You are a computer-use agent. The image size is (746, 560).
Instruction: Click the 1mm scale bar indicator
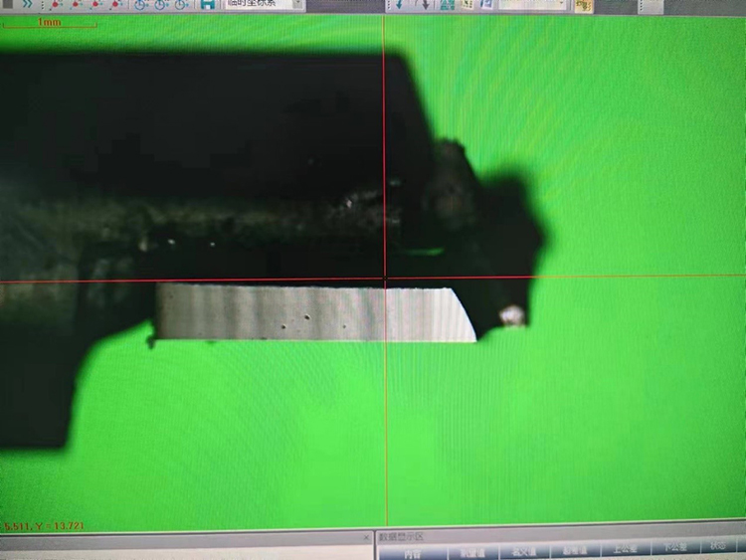48,23
